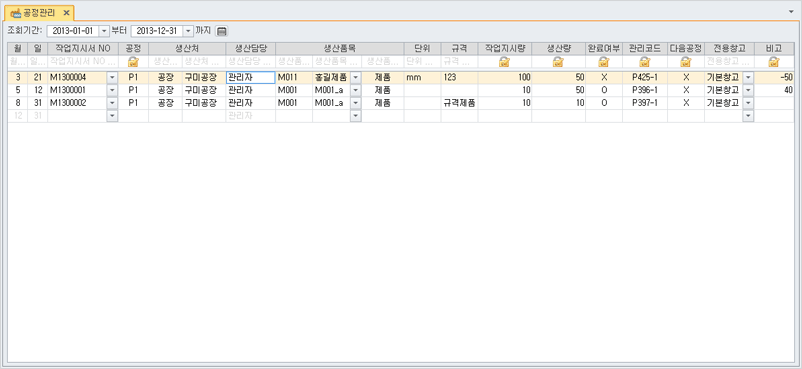The image size is (802, 369).
Task: Open the 전용창고 dropdown in the M1300002 row
Action: coord(748,103)
